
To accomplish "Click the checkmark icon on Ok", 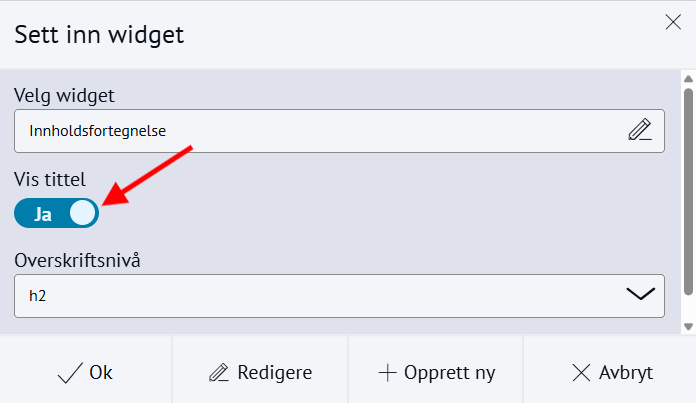I will click(x=70, y=373).
